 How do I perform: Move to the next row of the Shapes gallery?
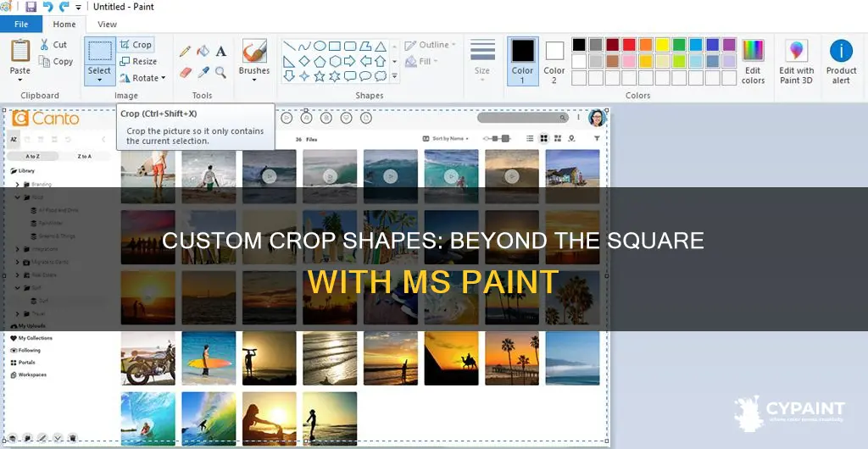pyautogui.click(x=395, y=61)
